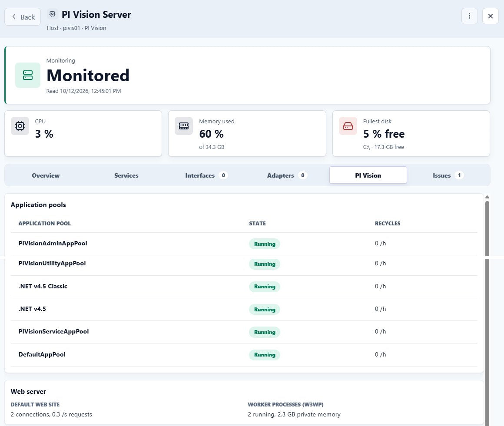Viewport: 504px width, 426px height.
Task: Close the PI Vision Server panel
Action: point(490,16)
